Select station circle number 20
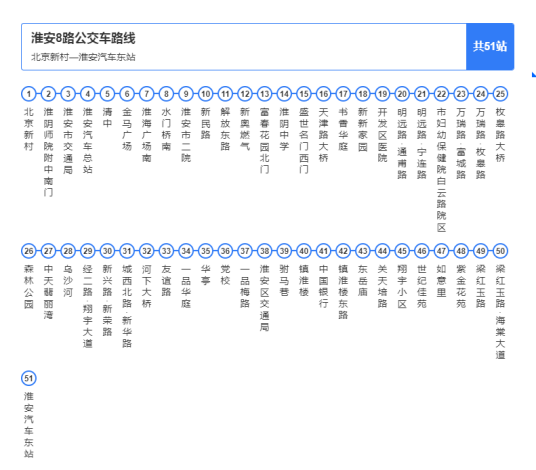The height and width of the screenshot is (470, 536). 402,94
